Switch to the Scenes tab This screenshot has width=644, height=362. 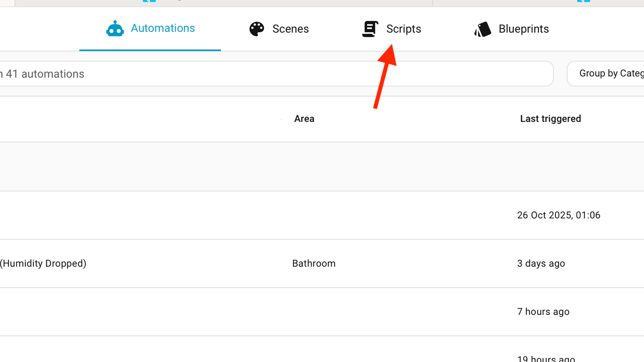[279, 29]
